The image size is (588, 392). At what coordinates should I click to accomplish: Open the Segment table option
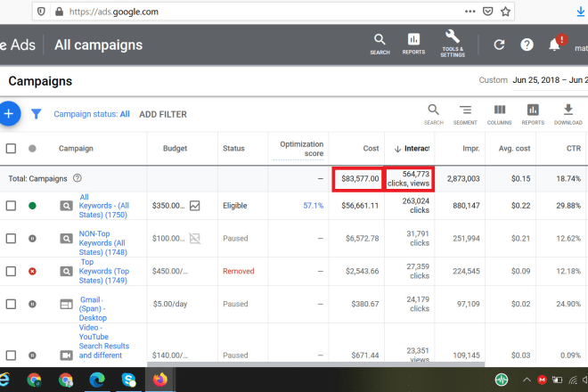tap(465, 114)
